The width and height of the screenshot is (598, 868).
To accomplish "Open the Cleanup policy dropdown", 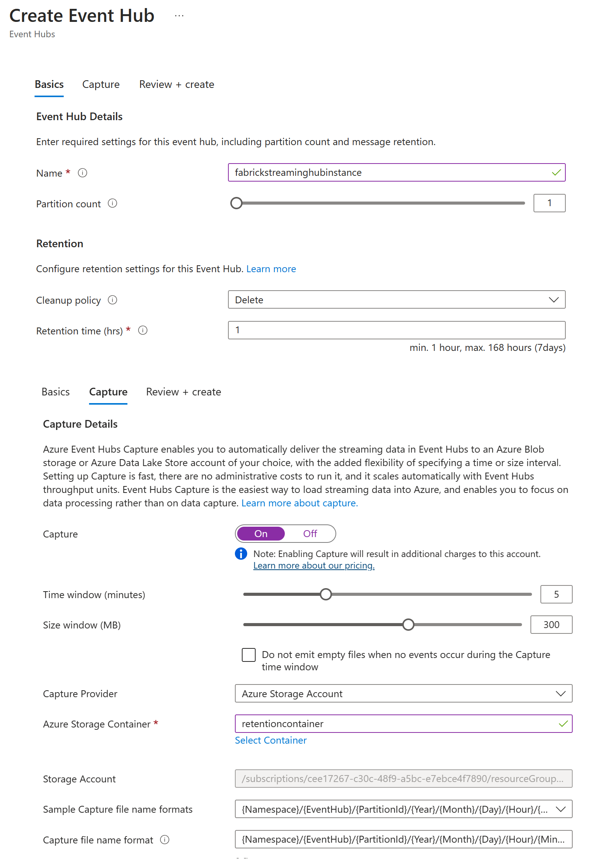I will 396,300.
